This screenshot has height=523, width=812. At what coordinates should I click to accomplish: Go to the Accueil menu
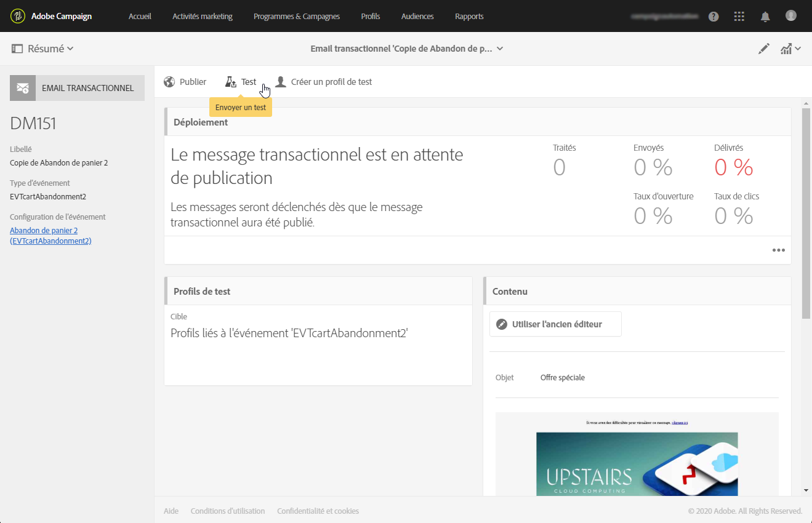(x=140, y=17)
